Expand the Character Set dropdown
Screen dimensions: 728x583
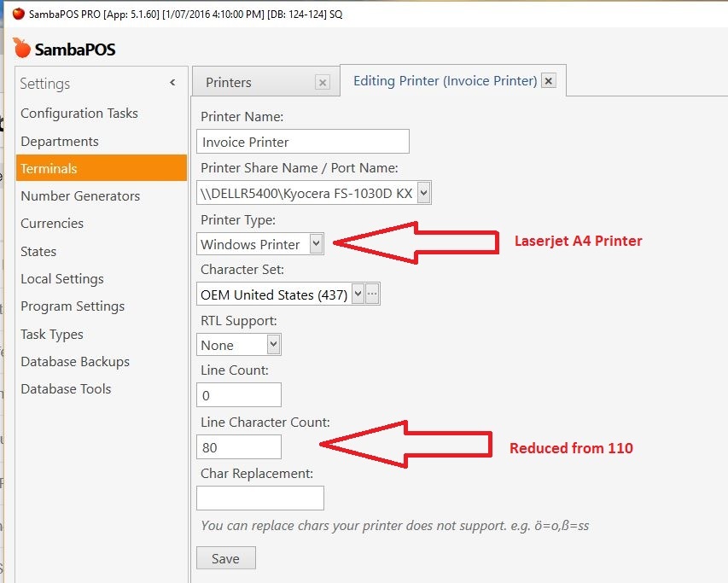[358, 294]
